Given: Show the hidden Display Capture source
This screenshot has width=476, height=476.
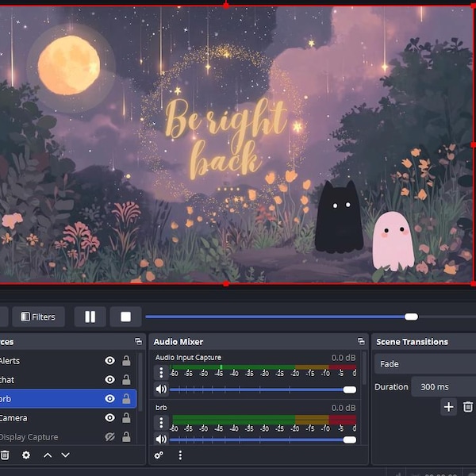Looking at the screenshot, I should [x=110, y=437].
